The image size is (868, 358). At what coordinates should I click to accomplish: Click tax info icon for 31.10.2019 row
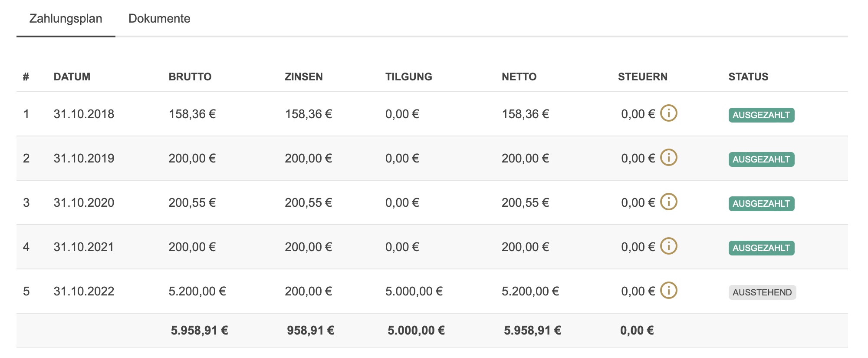pyautogui.click(x=668, y=158)
